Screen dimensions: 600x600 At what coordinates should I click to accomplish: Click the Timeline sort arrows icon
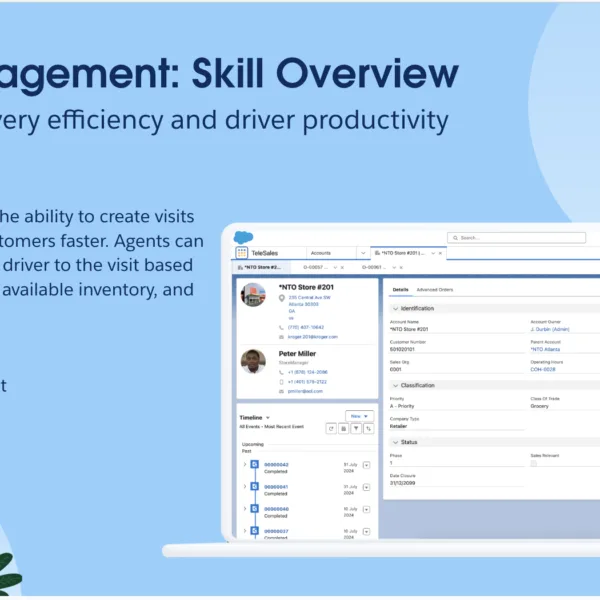(368, 429)
